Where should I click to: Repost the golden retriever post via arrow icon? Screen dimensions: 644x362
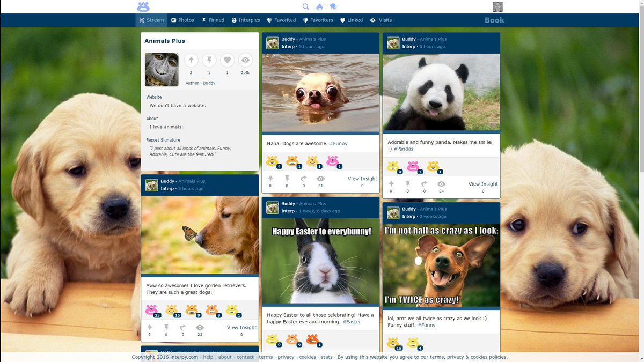point(183,328)
